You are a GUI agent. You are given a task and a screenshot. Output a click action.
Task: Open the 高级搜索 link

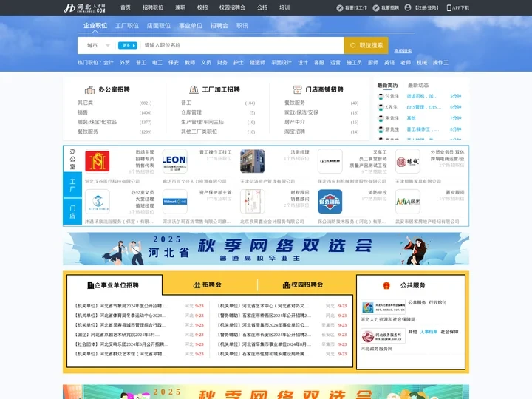pos(403,51)
